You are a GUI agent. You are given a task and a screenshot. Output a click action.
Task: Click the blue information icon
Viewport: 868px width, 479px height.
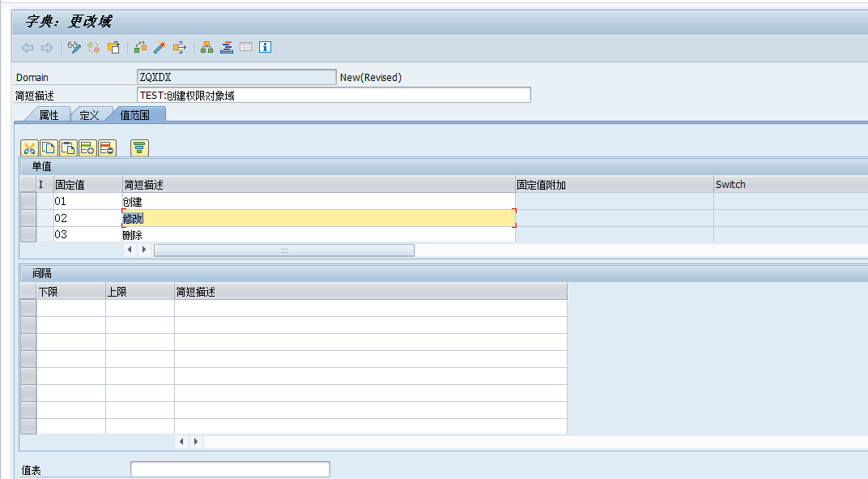[x=265, y=47]
